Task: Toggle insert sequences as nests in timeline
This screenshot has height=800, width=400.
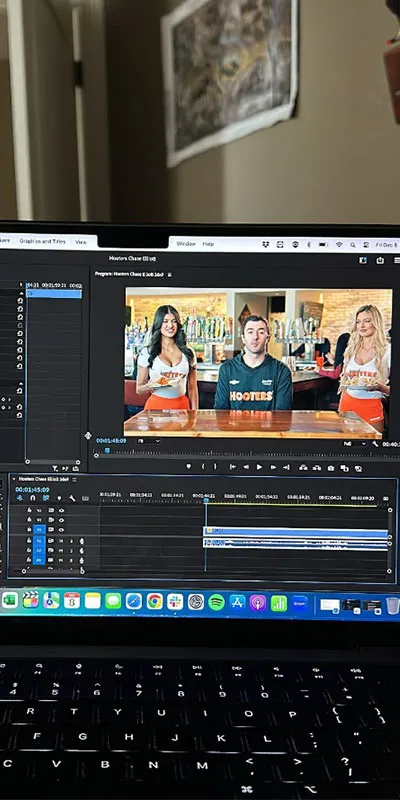Action: [20, 497]
